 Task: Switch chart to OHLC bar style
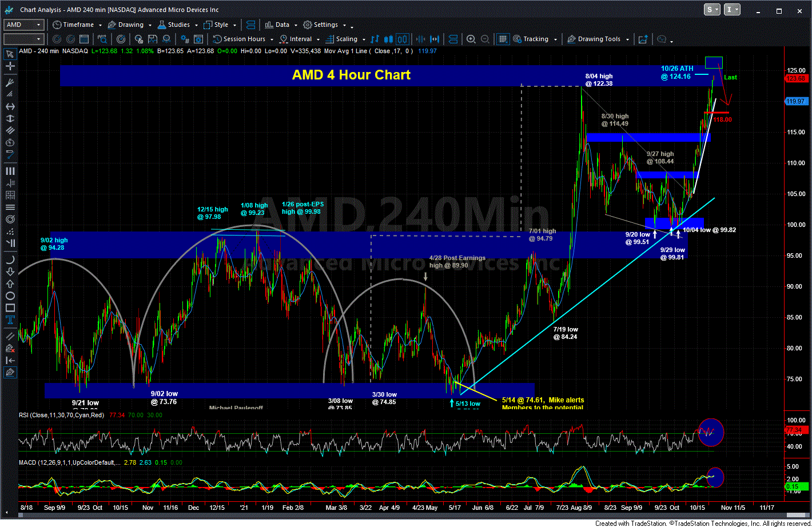tap(375, 39)
